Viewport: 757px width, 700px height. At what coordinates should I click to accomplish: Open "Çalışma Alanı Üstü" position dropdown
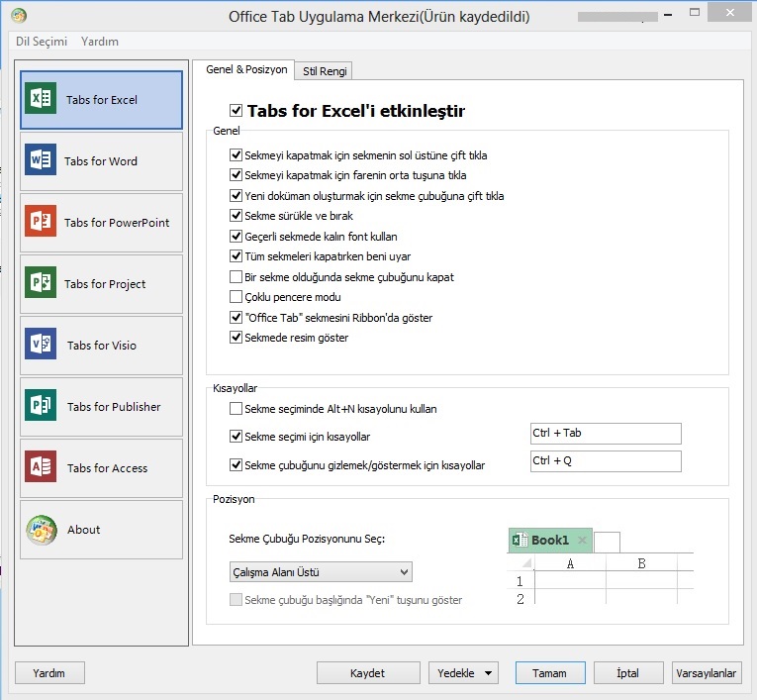(x=315, y=572)
